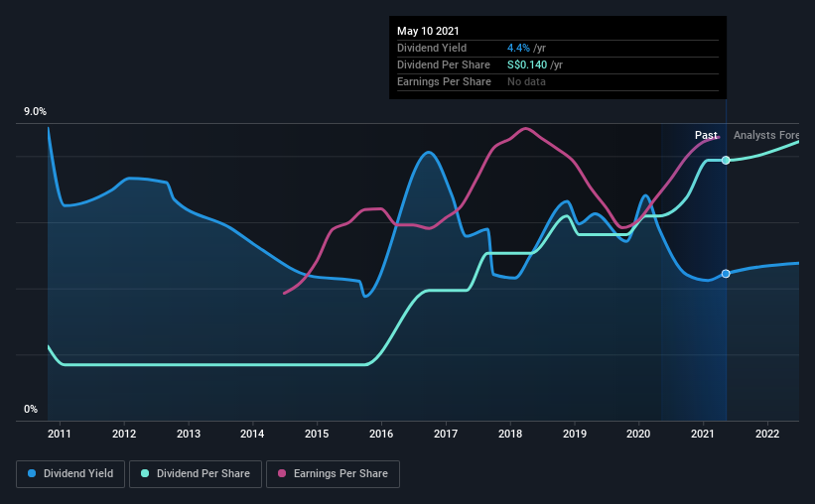Click the 0% y-axis label

pos(31,410)
